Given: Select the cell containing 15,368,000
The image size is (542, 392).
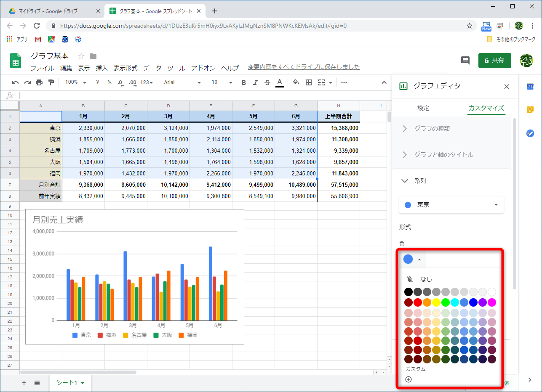Looking at the screenshot, I should tap(339, 128).
